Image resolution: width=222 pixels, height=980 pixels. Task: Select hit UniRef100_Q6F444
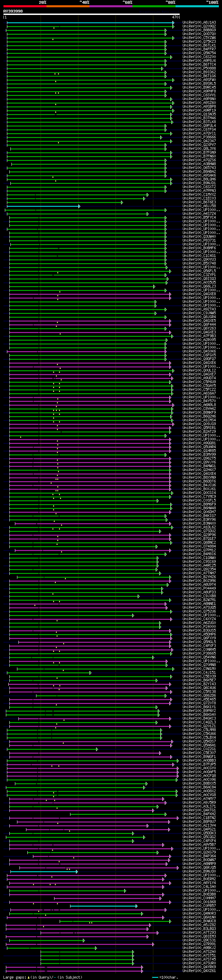pos(199,324)
